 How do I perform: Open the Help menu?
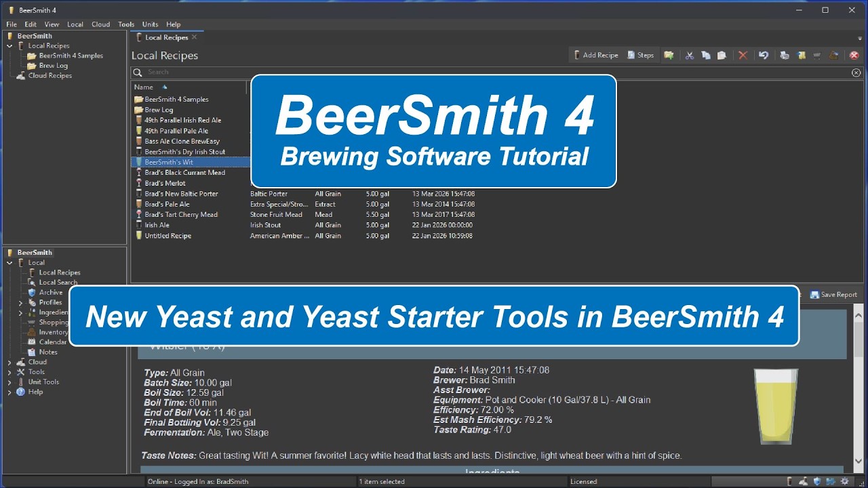174,24
